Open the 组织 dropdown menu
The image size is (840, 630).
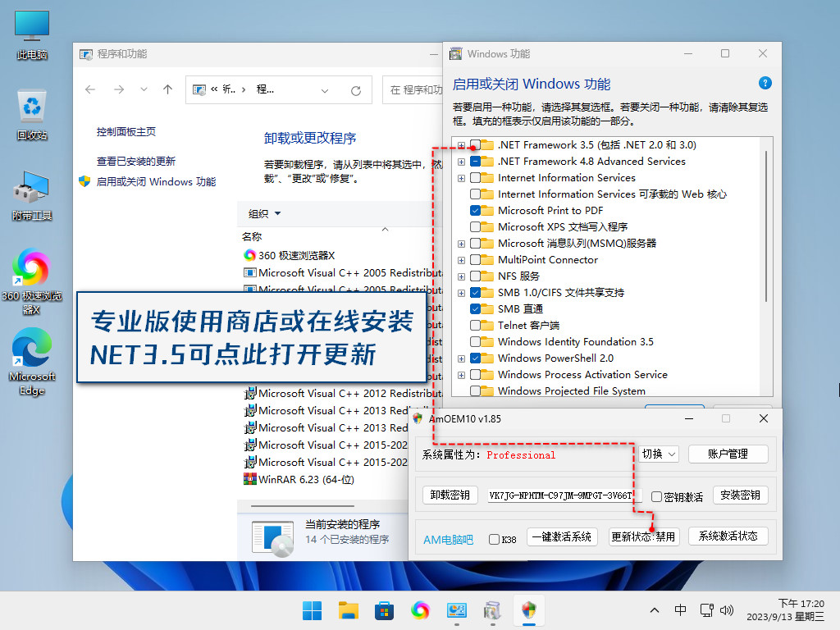pyautogui.click(x=265, y=214)
